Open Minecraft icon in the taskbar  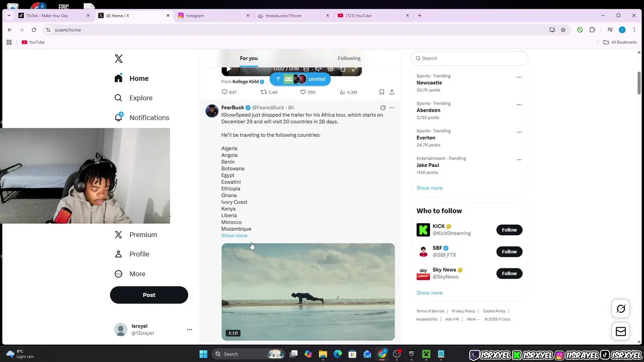[426, 354]
